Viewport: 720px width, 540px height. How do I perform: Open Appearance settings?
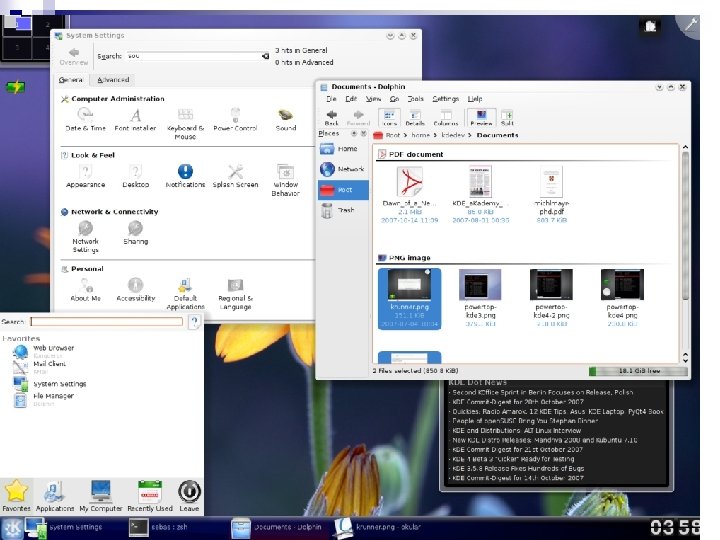[x=85, y=176]
